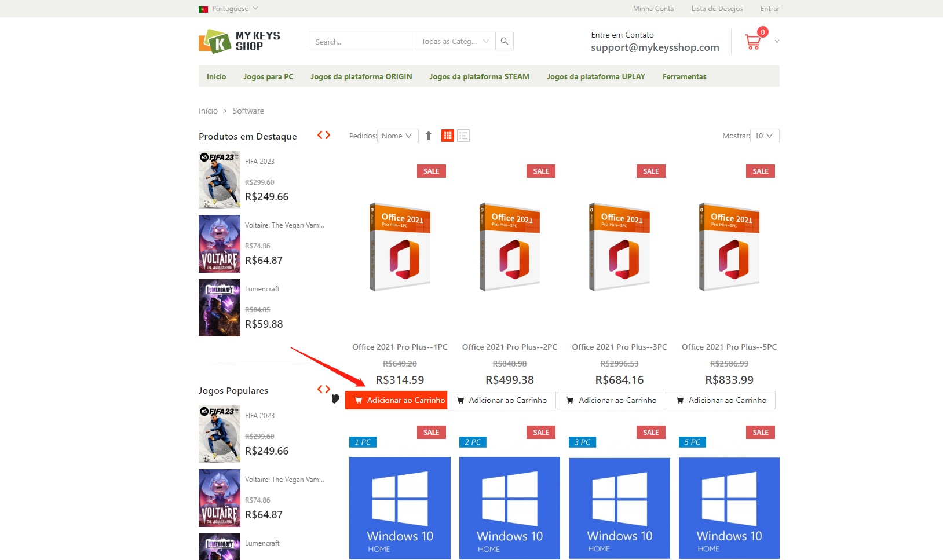Click the Software breadcrumb text
943x560 pixels.
coord(248,111)
